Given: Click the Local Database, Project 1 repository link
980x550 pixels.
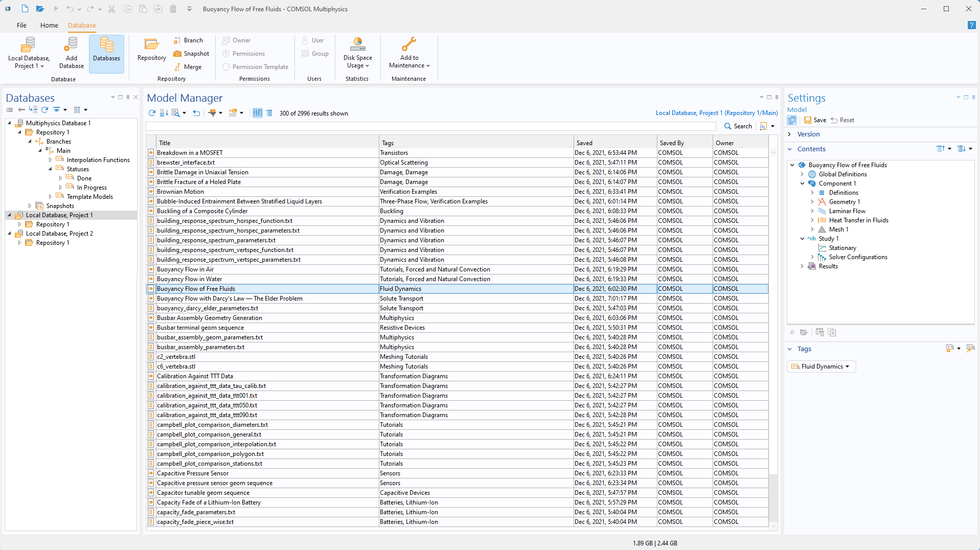Looking at the screenshot, I should [717, 113].
